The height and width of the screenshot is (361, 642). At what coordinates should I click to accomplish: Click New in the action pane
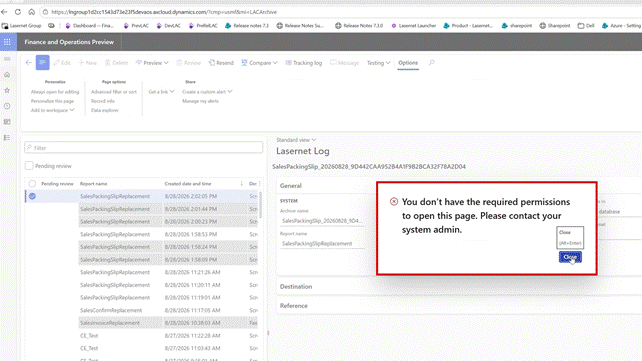tap(88, 63)
